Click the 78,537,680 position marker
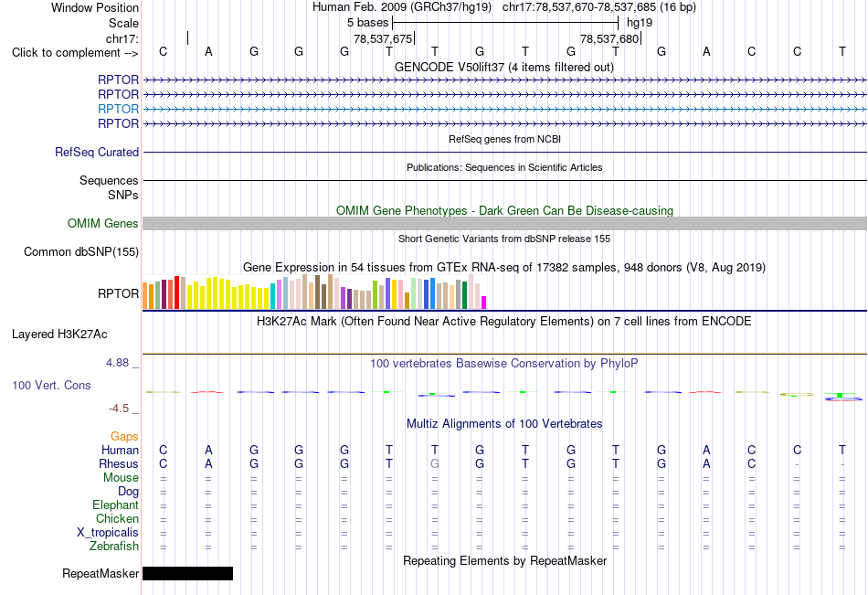The image size is (868, 595). click(610, 38)
